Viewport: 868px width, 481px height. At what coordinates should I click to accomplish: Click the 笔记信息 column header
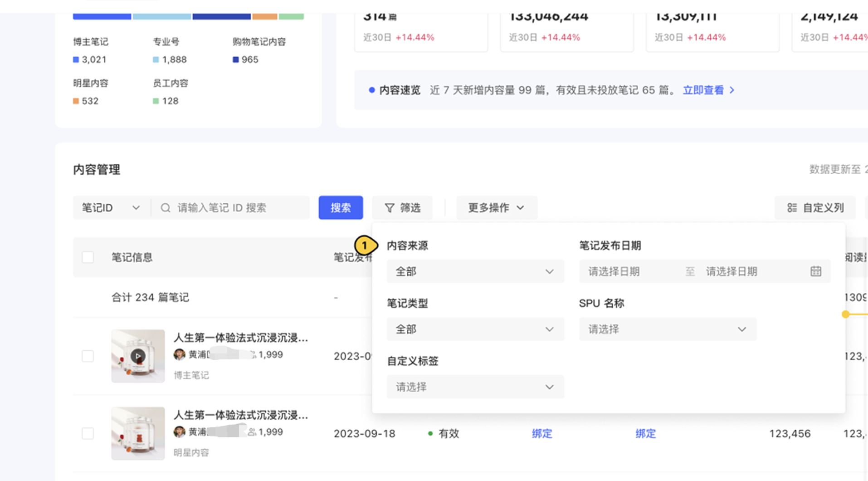[132, 257]
